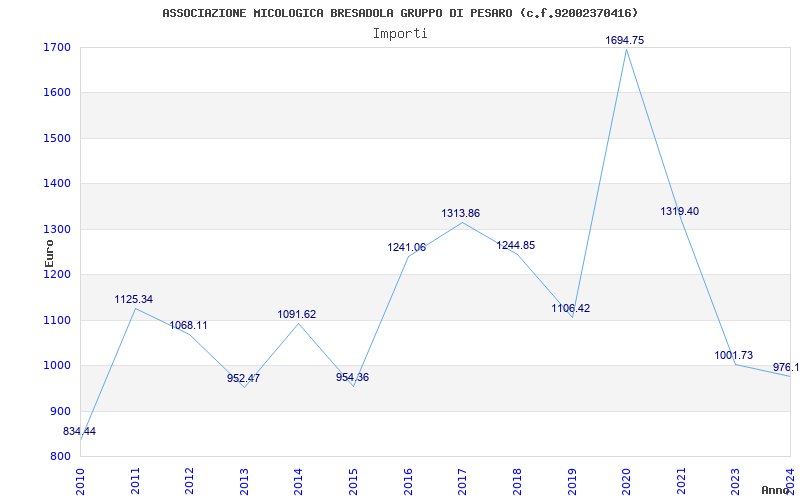The width and height of the screenshot is (800, 500).
Task: Select data label 1001.73
Action: coord(734,356)
